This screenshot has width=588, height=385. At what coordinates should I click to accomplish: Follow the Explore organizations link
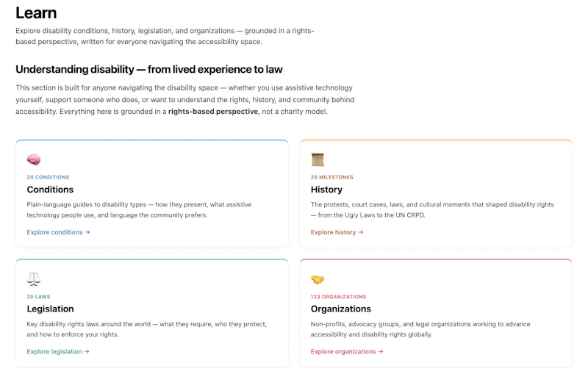coord(347,351)
